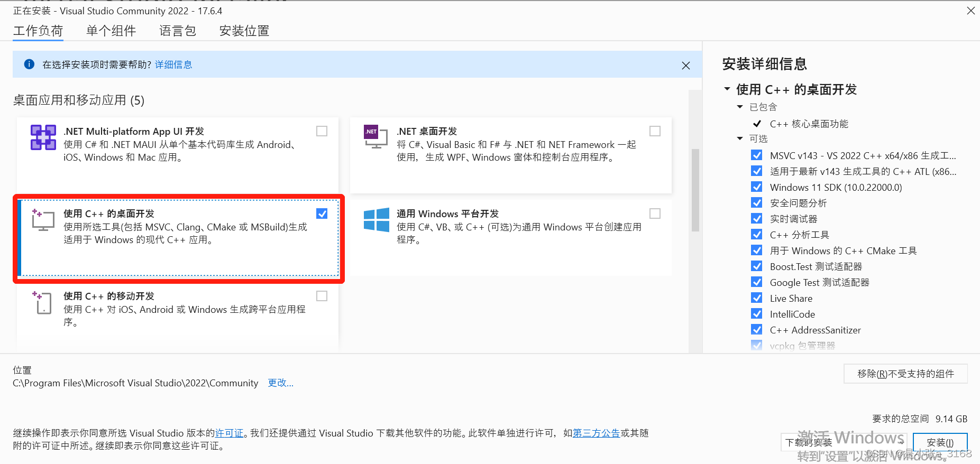The height and width of the screenshot is (464, 980).
Task: Click the 安装详细信息 panel heading
Action: (x=765, y=64)
